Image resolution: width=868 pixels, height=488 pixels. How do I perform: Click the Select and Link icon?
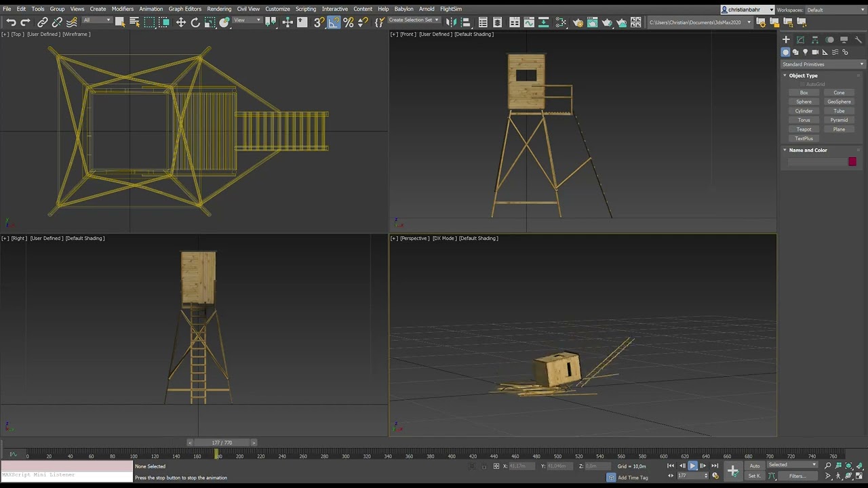click(x=42, y=22)
